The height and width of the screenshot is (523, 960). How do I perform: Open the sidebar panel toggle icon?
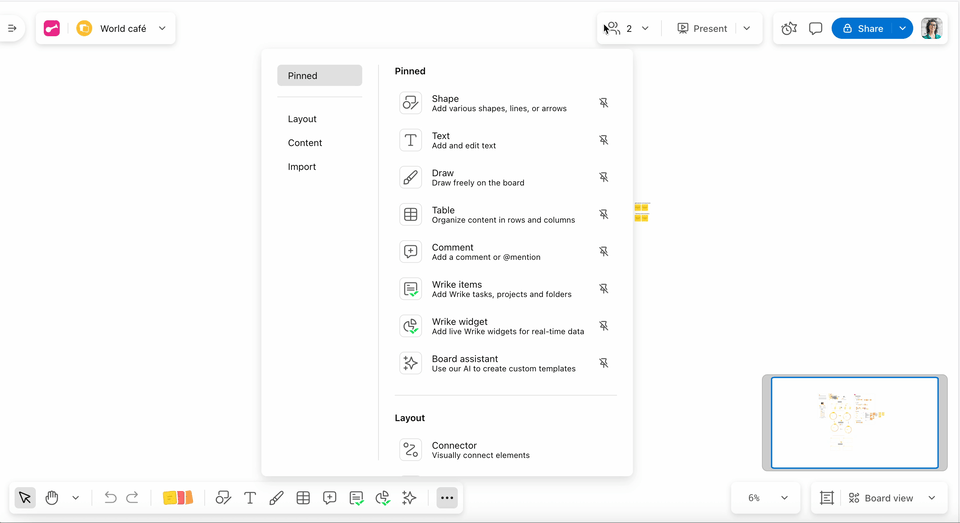12,28
